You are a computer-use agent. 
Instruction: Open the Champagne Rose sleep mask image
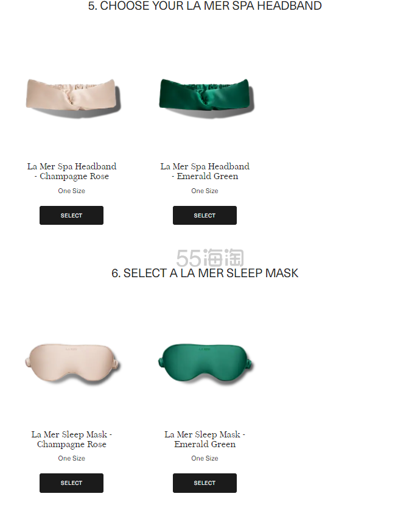[x=72, y=364]
